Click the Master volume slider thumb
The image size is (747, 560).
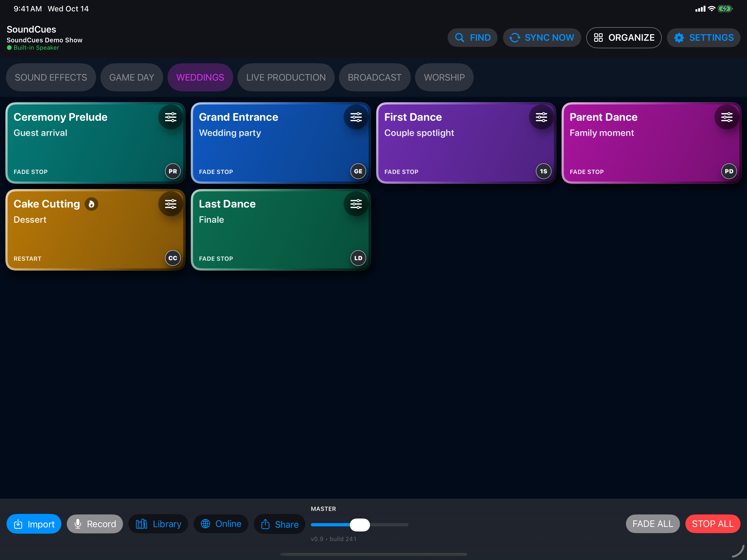click(360, 525)
